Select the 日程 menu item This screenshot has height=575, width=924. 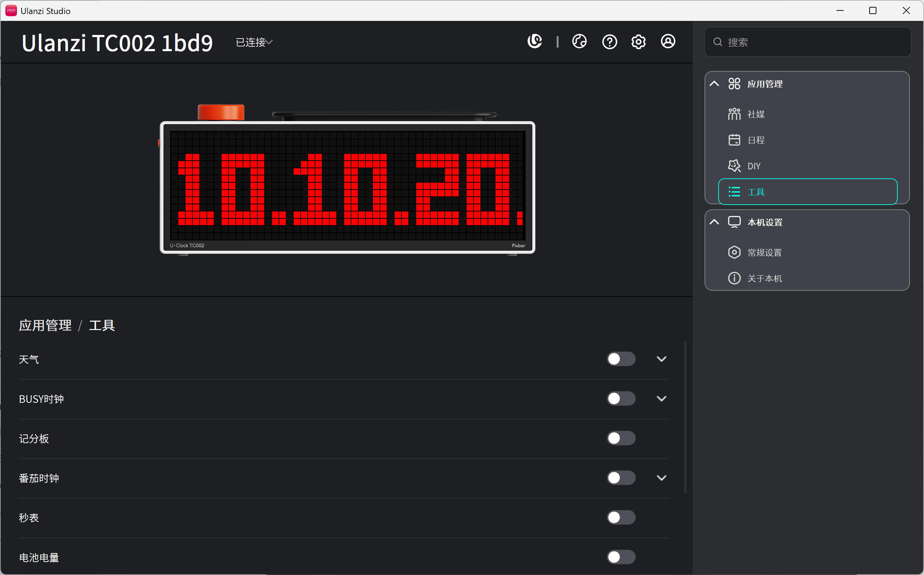click(807, 140)
